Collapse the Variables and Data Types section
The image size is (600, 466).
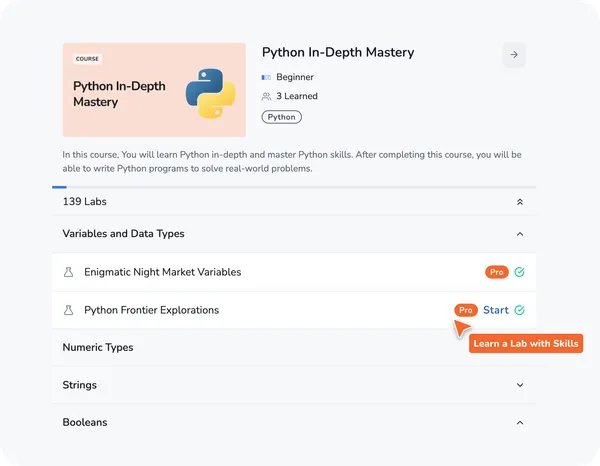(x=519, y=234)
